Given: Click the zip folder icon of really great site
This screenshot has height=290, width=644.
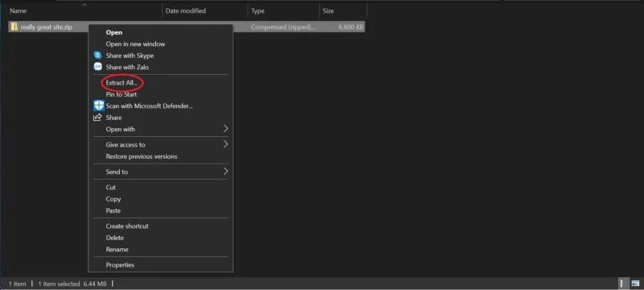Looking at the screenshot, I should coord(14,27).
